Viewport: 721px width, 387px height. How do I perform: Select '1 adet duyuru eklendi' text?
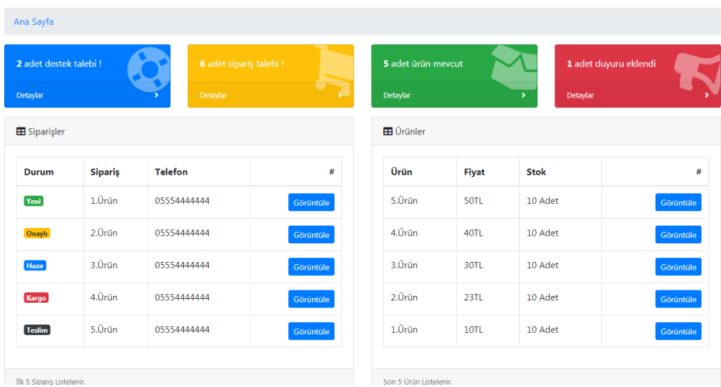point(611,63)
